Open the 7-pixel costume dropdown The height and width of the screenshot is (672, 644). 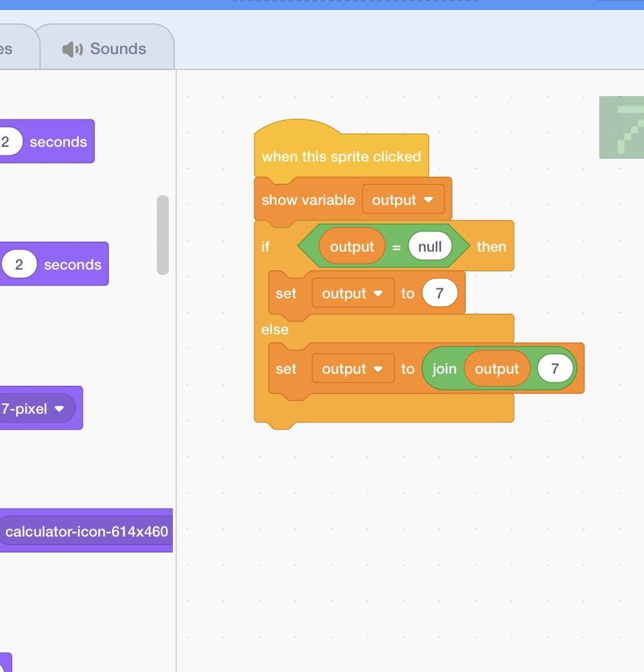tap(59, 408)
